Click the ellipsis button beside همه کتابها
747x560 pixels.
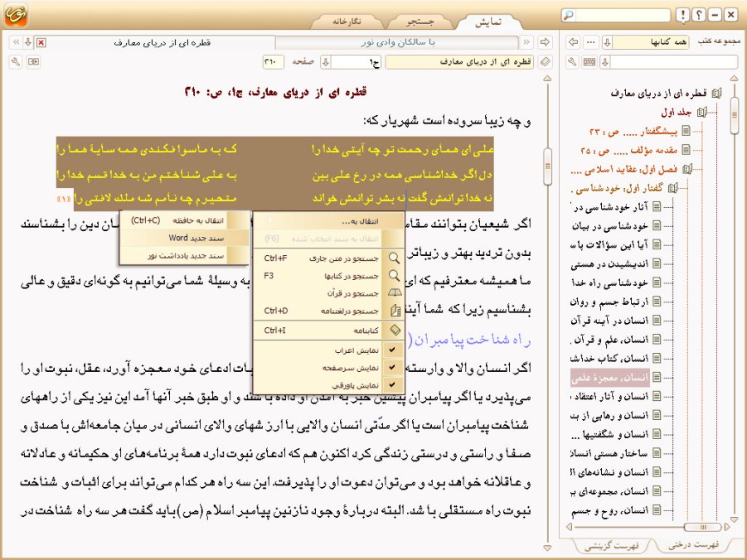pyautogui.click(x=591, y=42)
